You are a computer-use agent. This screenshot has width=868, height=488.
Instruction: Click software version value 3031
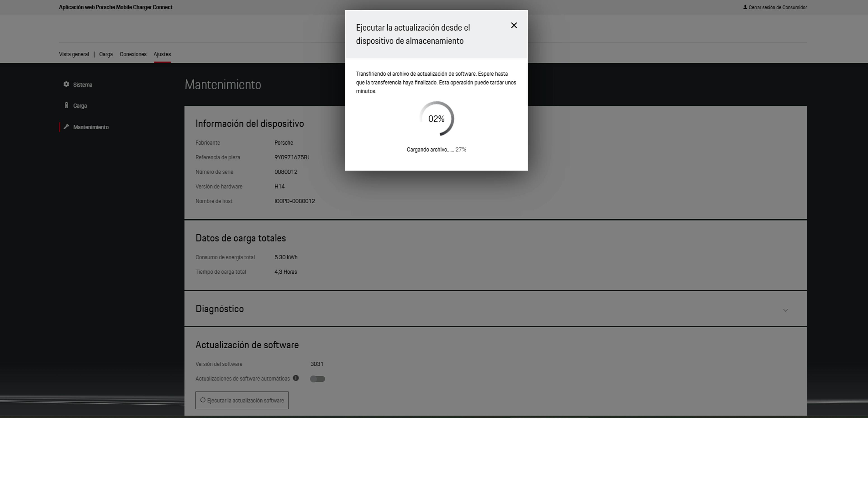click(317, 364)
